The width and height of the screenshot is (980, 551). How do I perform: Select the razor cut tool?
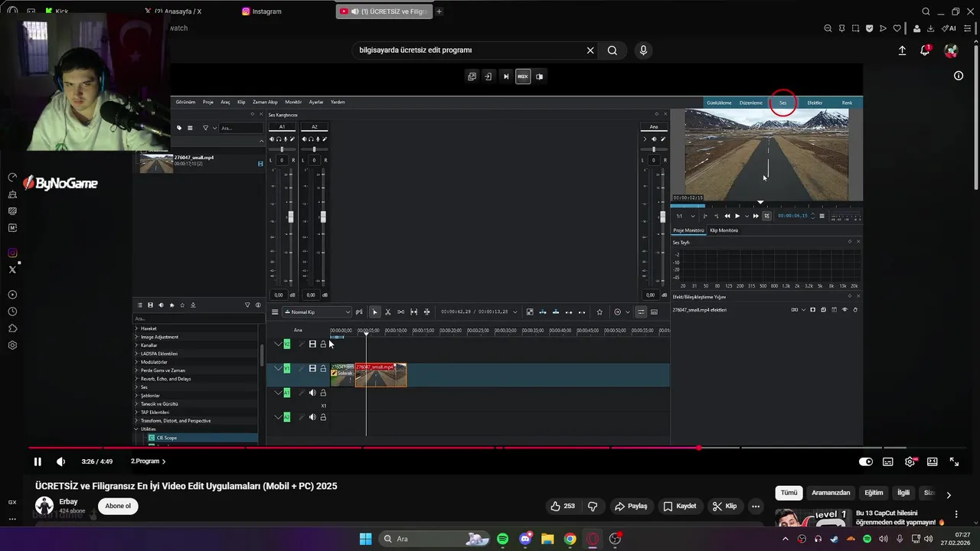pos(387,311)
